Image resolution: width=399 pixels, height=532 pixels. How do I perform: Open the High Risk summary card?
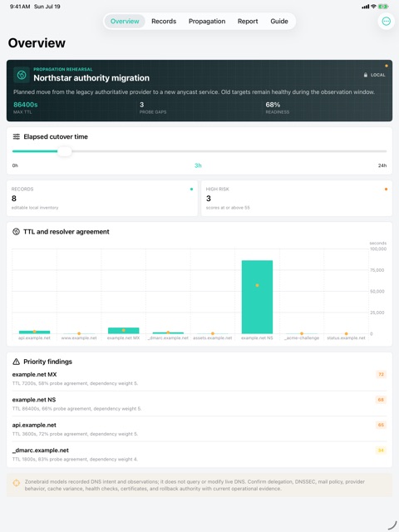297,198
